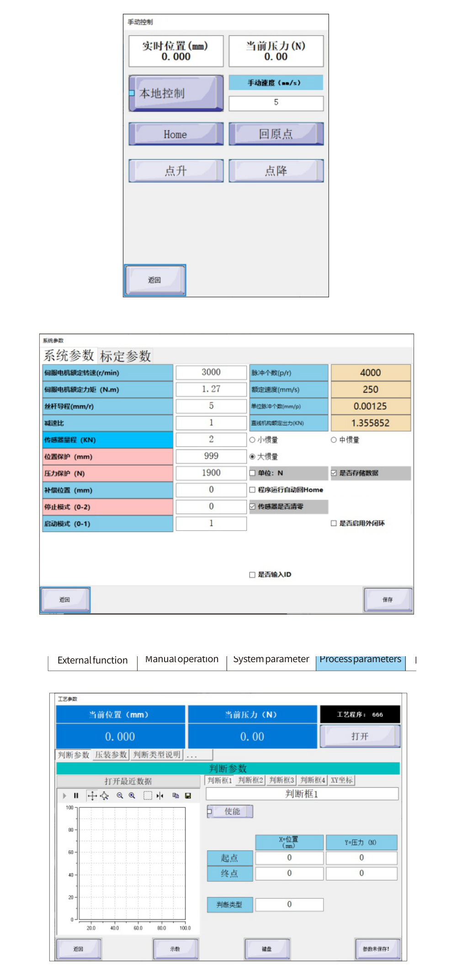Click the 点升 jog up button
The height and width of the screenshot is (980, 457).
(176, 171)
